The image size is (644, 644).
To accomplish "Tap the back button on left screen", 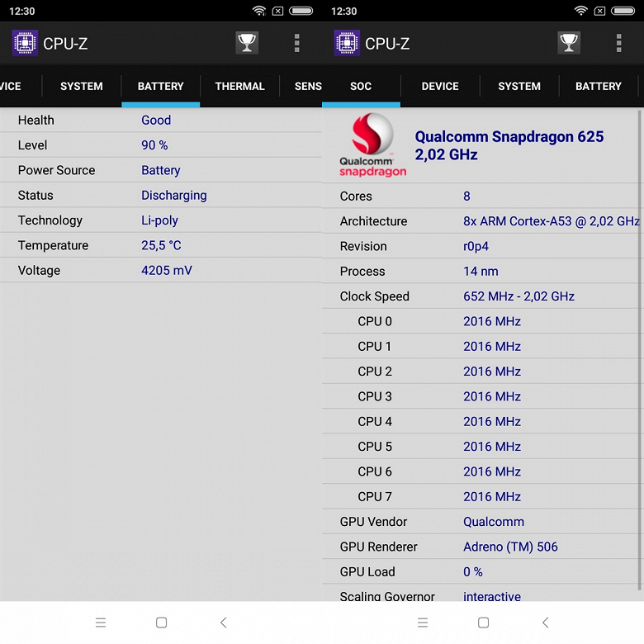I will (224, 623).
